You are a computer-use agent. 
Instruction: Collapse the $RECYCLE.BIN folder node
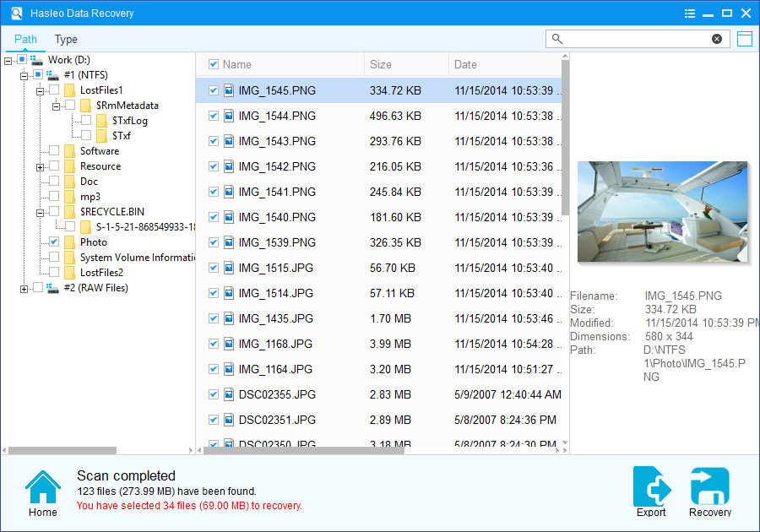coord(40,213)
